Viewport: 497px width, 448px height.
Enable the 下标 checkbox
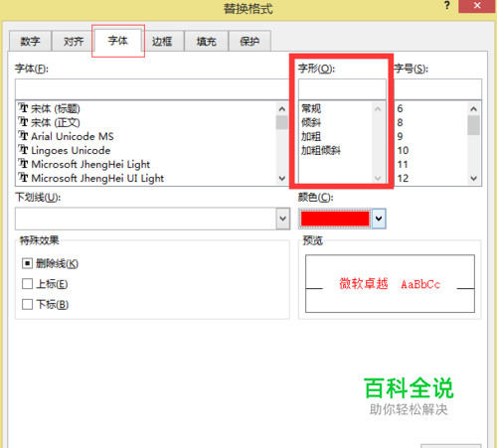coord(27,304)
